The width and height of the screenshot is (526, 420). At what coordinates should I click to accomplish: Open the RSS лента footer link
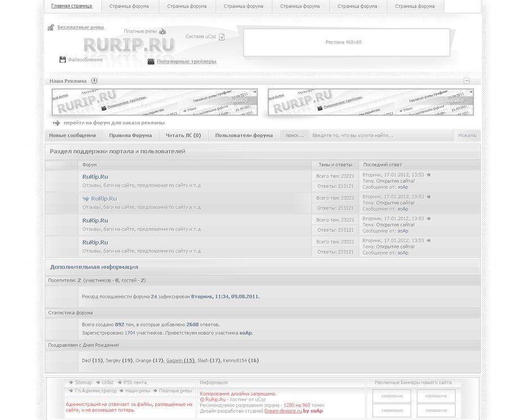pos(135,382)
